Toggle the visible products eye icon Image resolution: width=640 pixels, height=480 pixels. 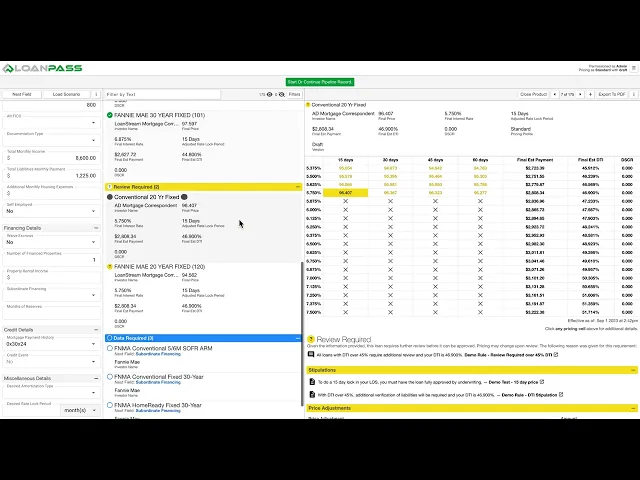pyautogui.click(x=269, y=94)
